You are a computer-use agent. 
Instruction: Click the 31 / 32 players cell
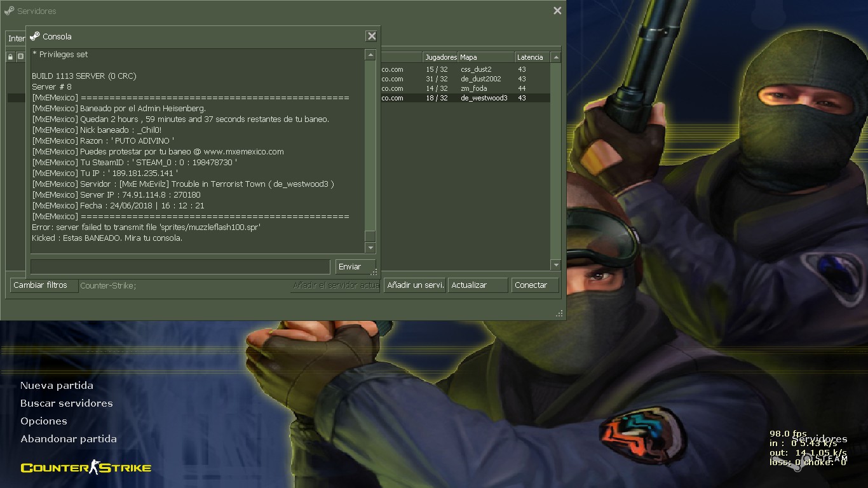point(437,79)
